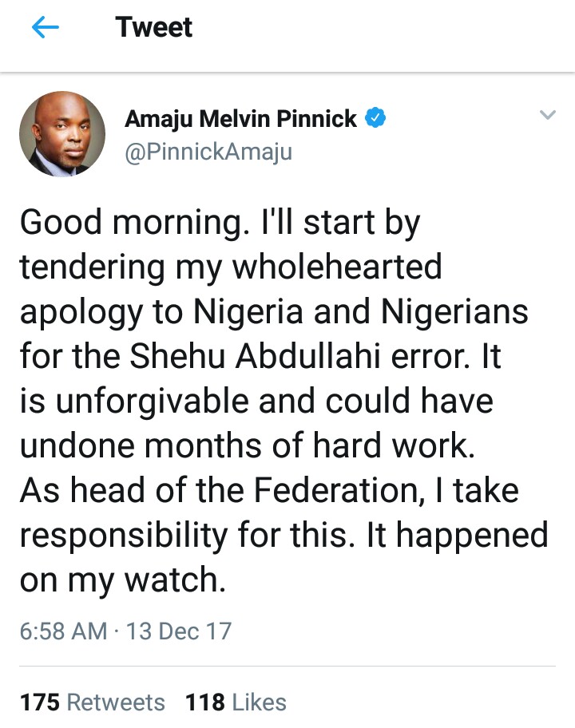Viewport: 575px width, 728px height.
Task: Click the phrase 'undone months of hard work'
Action: click(247, 446)
